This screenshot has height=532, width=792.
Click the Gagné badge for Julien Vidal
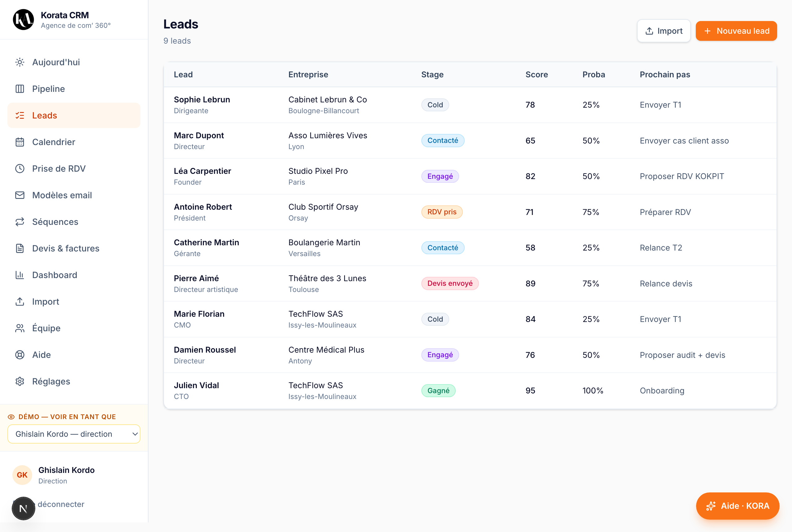point(438,391)
